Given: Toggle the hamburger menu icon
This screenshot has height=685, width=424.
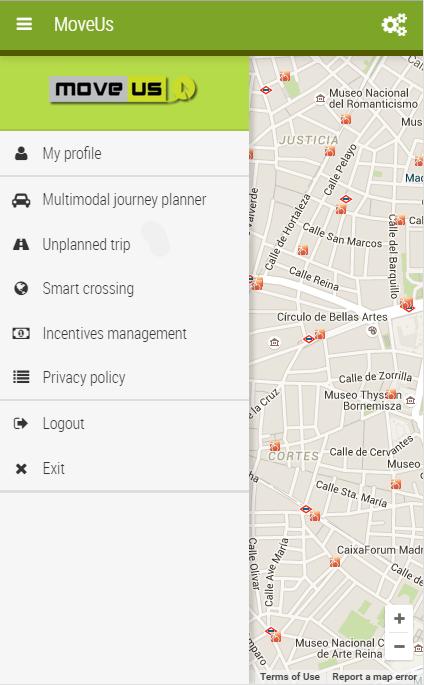Looking at the screenshot, I should click(24, 24).
